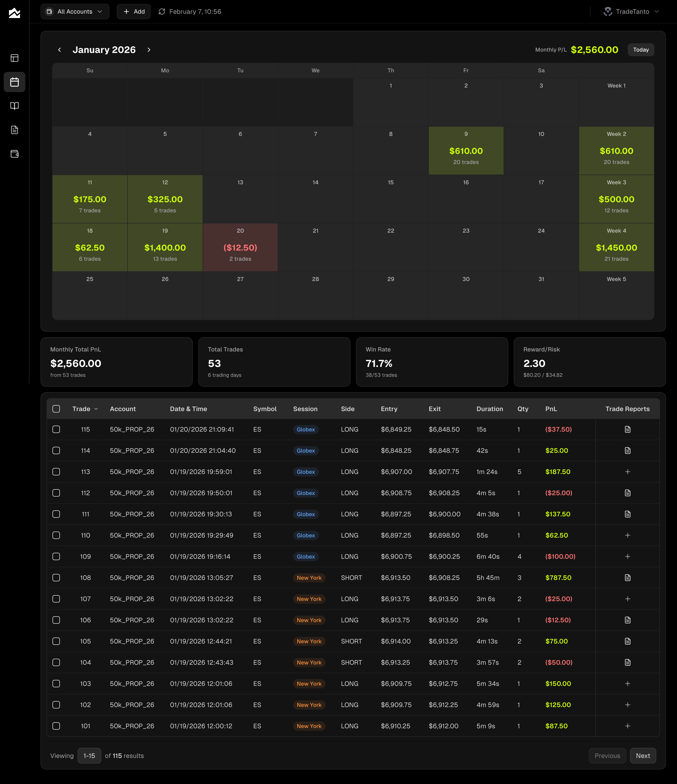Screen dimensions: 677x784
Task: View the trade report for trade 108
Action: tap(627, 577)
